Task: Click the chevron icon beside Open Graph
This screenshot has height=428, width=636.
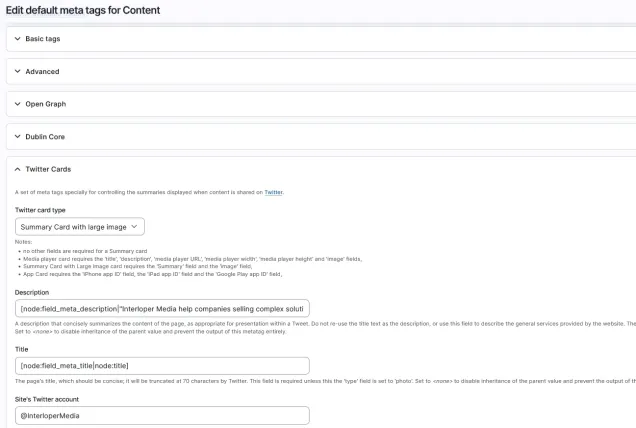Action: tap(17, 104)
